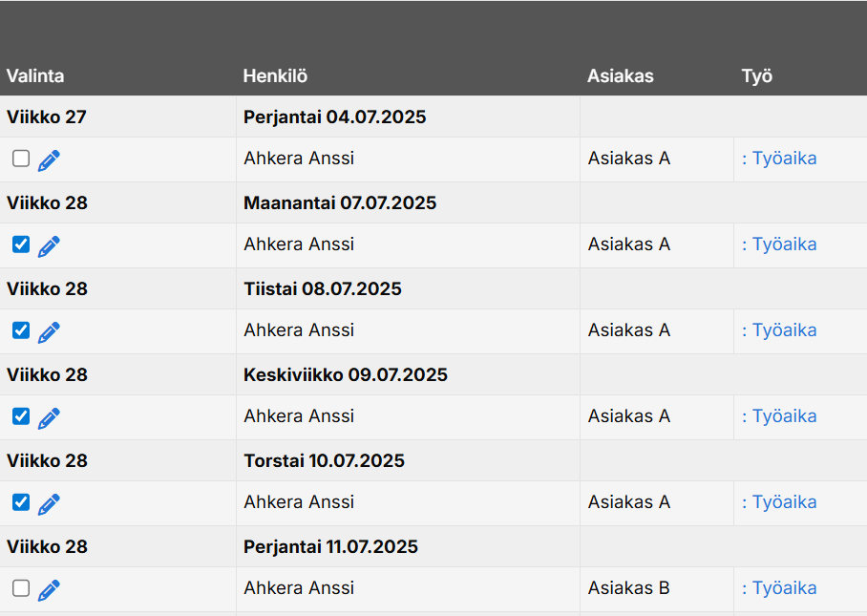Click the Henkilö column header
The width and height of the screenshot is (867, 616).
pyautogui.click(x=275, y=76)
